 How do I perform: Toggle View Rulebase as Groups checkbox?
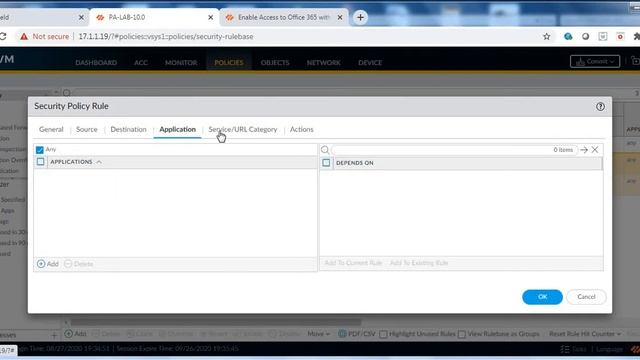(x=462, y=334)
